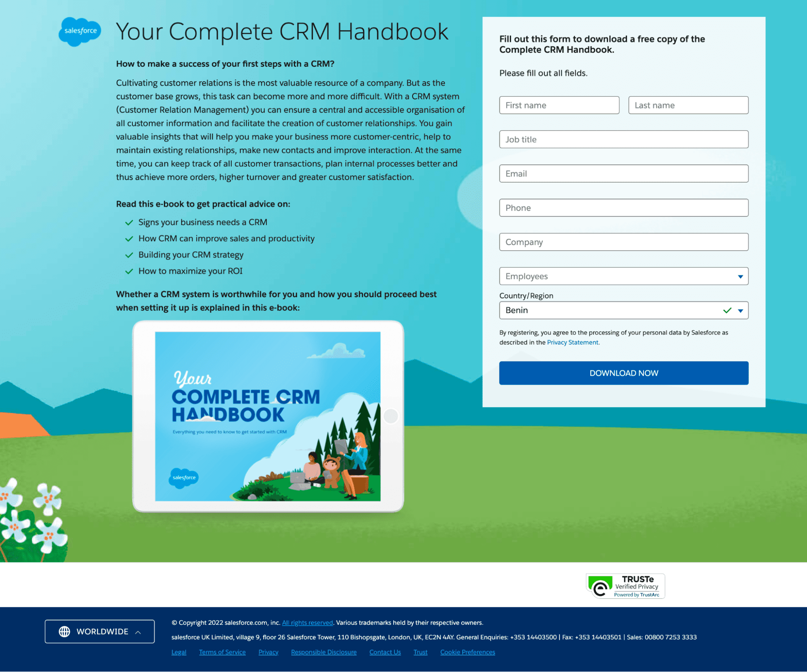Click the green checkmark next to 'Building your CRM strategy'
This screenshot has height=672, width=807.
coord(129,255)
